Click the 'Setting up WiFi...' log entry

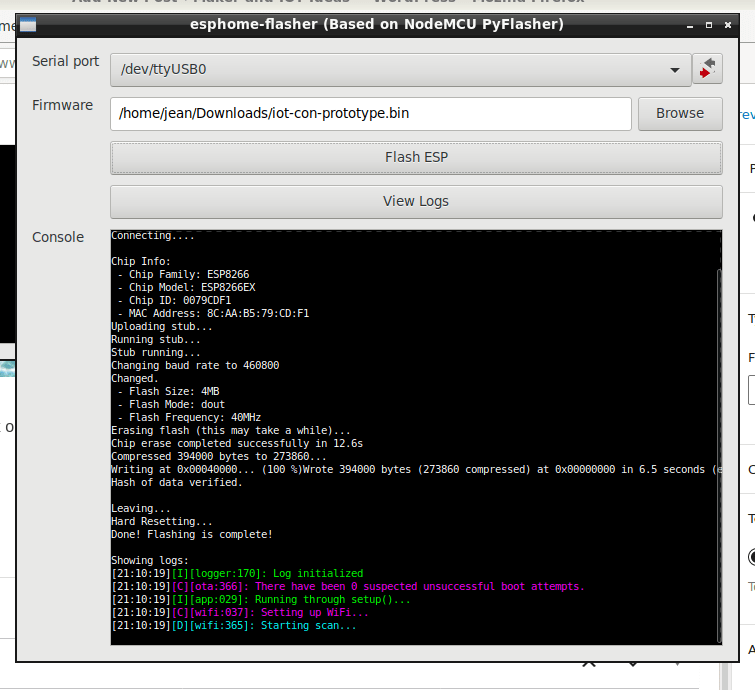[x=240, y=612]
